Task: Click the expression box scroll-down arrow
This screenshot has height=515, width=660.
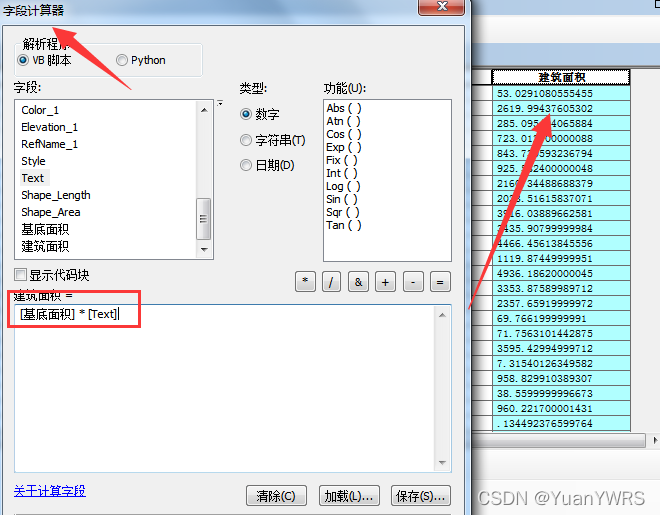Action: click(x=442, y=462)
